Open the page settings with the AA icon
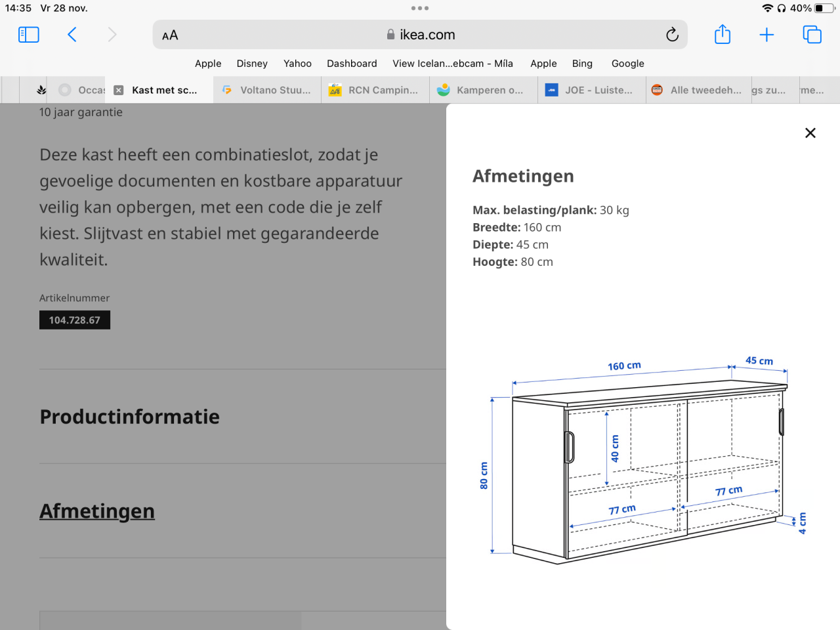840x630 pixels. coord(170,34)
